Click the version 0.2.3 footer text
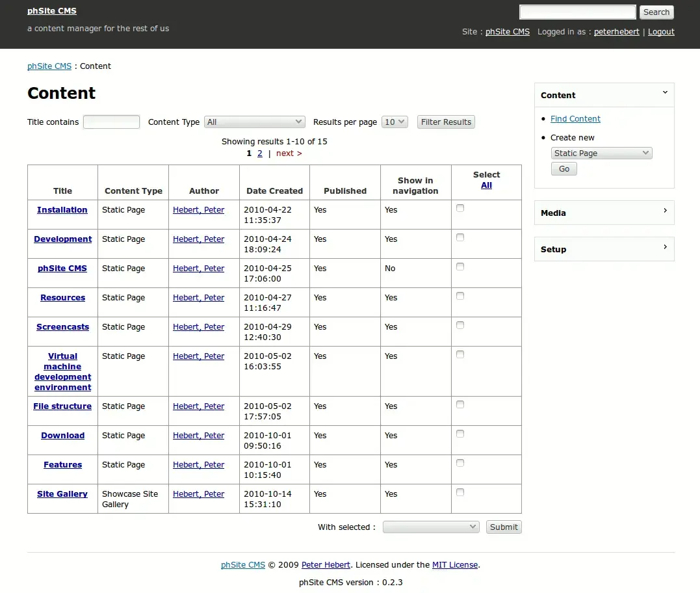The width and height of the screenshot is (700, 593). coord(350,583)
